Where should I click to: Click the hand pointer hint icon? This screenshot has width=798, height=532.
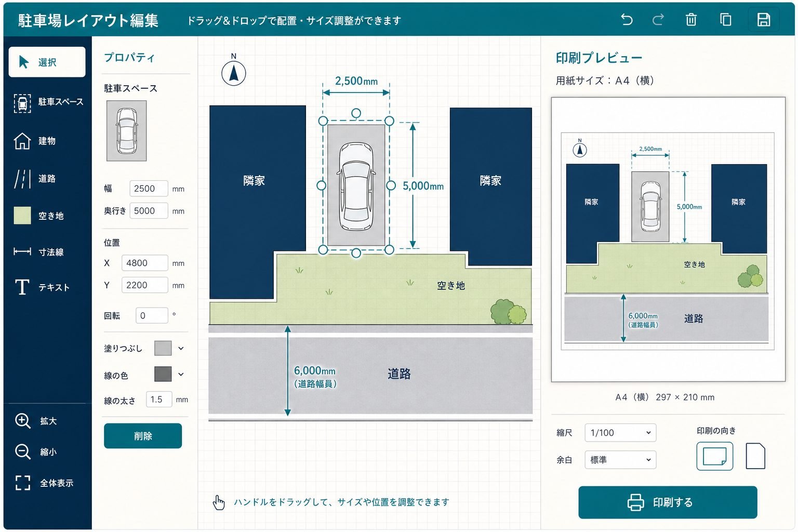[219, 502]
